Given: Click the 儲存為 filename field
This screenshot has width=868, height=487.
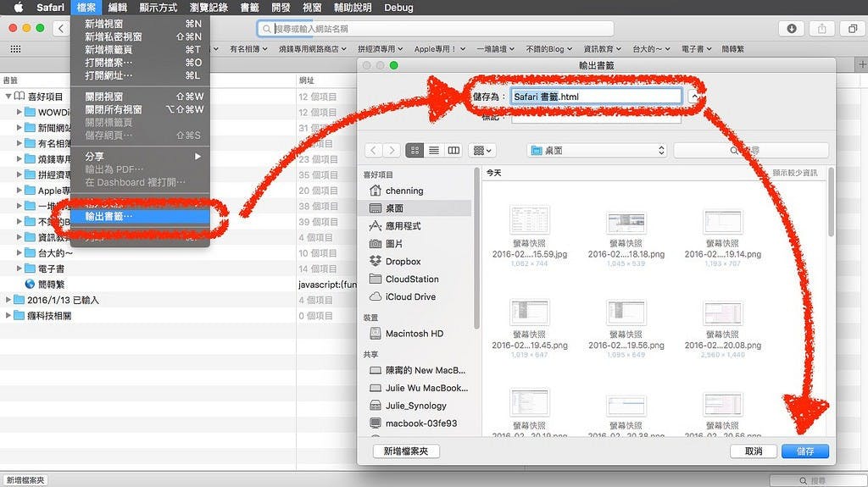Looking at the screenshot, I should tap(596, 97).
